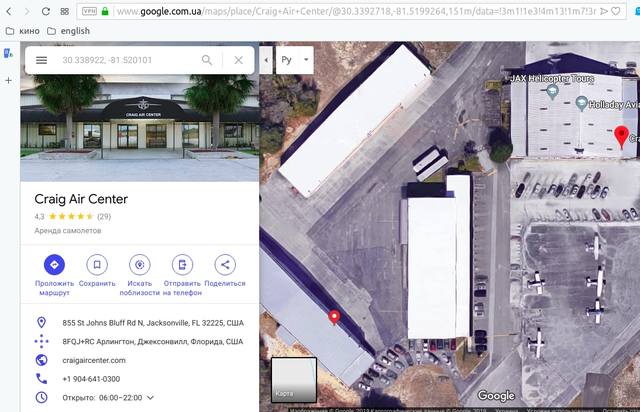Screen dimensions: 640x412
Task: Click the search box showing the coordinates
Action: (129, 60)
